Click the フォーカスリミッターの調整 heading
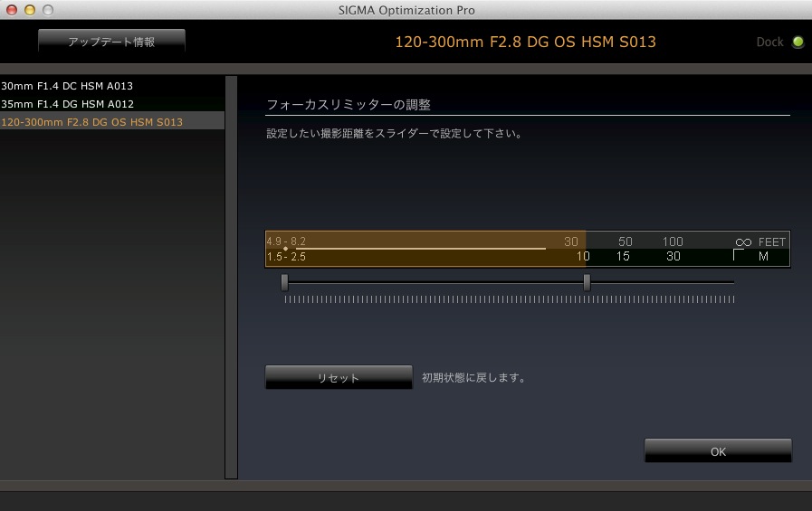Screen dimensions: 812x511 coord(349,105)
